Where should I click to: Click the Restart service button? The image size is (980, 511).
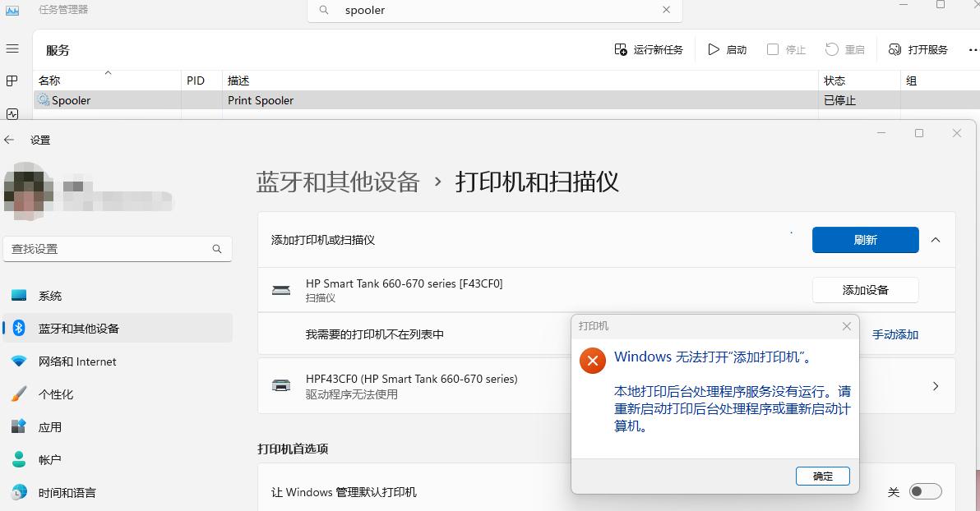click(845, 49)
